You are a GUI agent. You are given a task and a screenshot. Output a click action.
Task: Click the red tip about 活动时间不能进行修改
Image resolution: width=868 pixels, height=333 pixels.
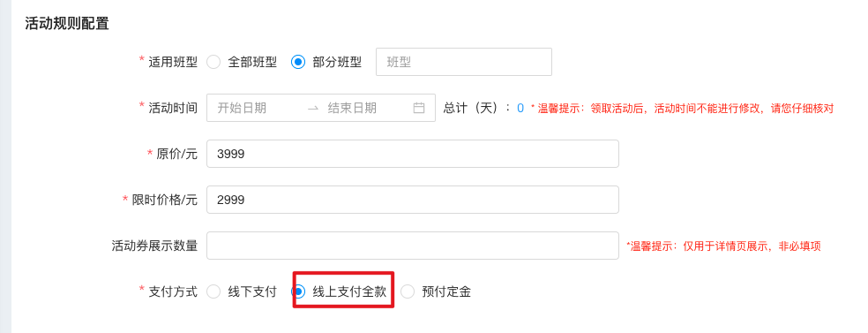pyautogui.click(x=682, y=109)
